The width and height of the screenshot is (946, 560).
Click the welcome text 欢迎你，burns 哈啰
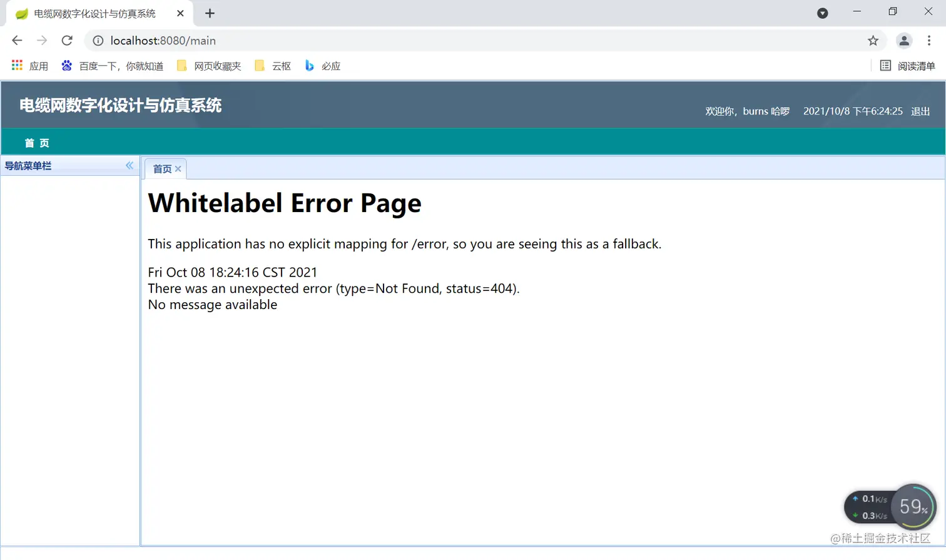(748, 111)
